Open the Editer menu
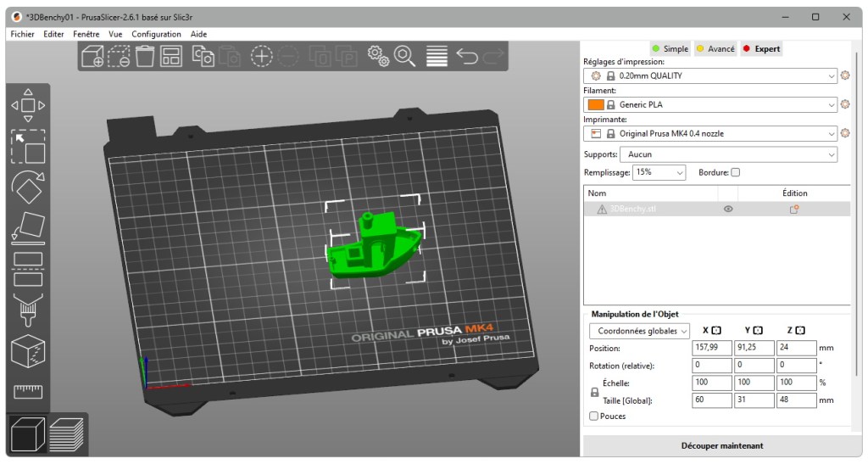This screenshot has height=464, width=868. point(53,34)
